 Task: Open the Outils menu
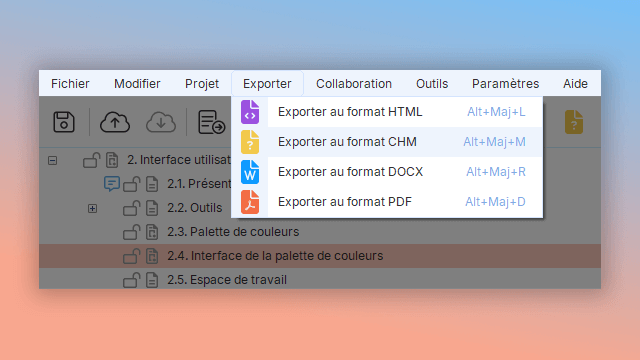432,84
